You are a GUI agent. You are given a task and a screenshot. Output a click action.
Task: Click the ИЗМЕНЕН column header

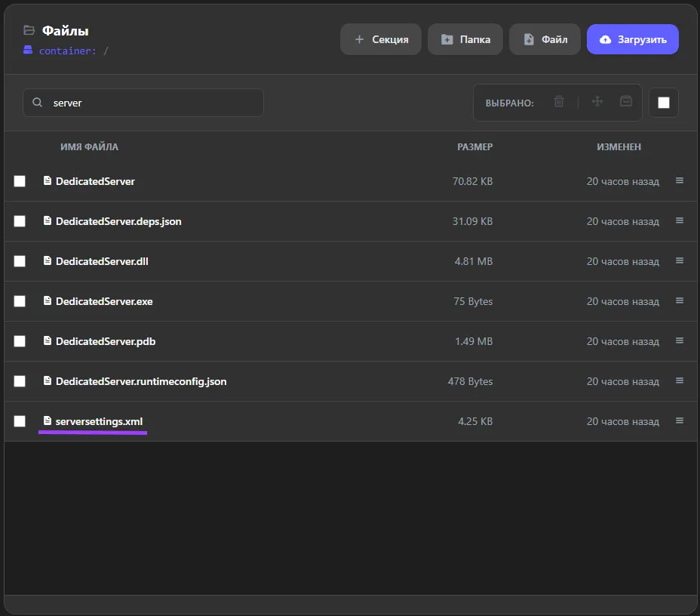619,147
